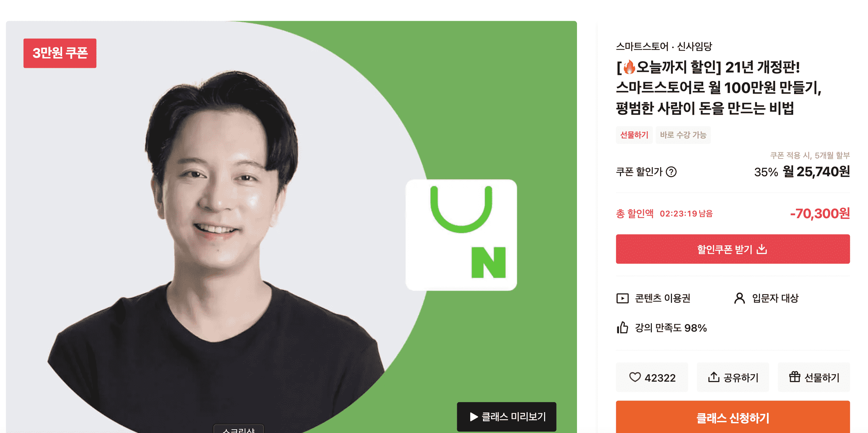Click the content pass video icon

click(622, 298)
